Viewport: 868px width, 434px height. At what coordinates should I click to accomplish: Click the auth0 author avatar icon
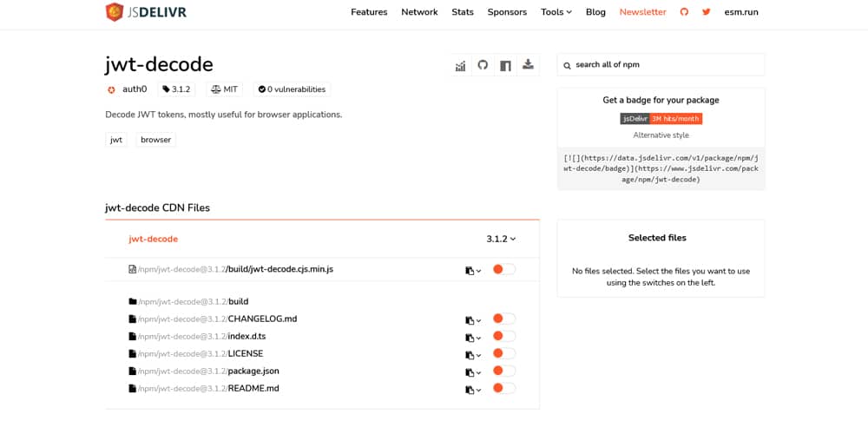[x=111, y=89]
